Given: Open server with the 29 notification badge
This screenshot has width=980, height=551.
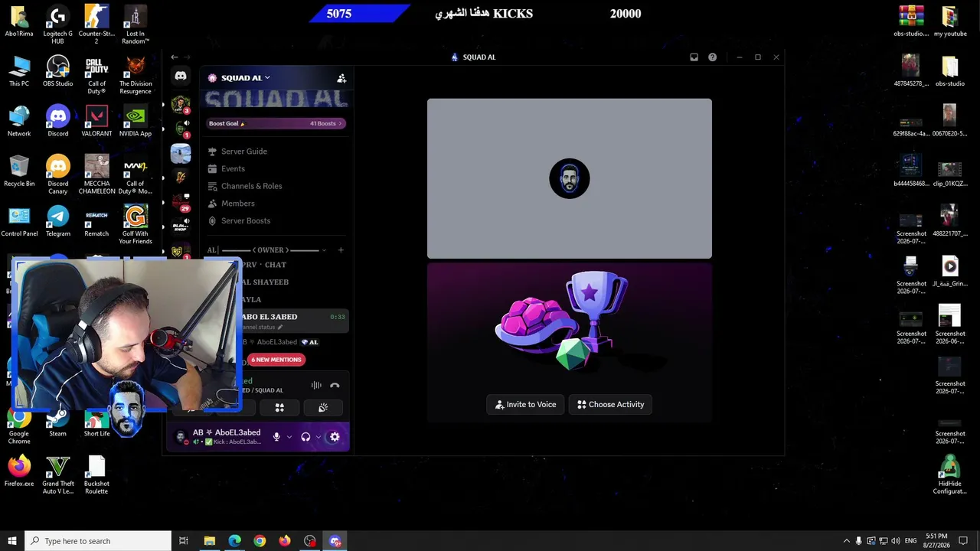Looking at the screenshot, I should tap(181, 203).
